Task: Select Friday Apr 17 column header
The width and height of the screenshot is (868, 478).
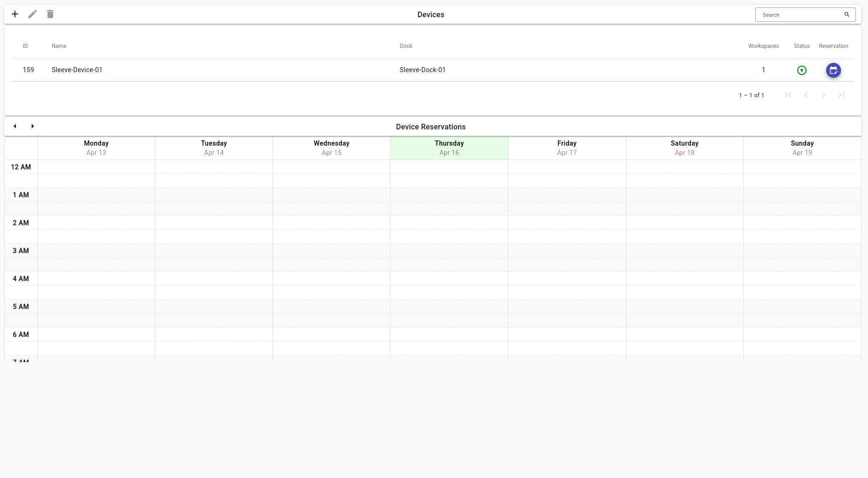Action: coord(567,148)
